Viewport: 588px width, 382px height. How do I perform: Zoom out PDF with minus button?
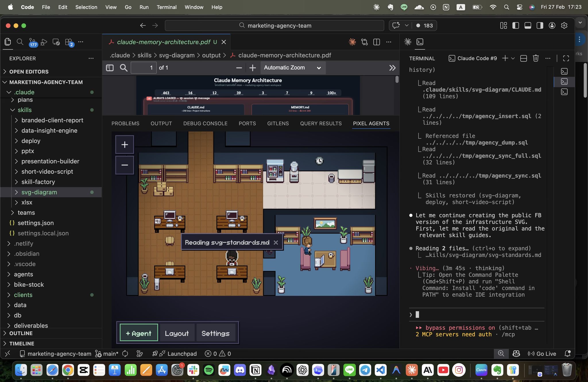239,68
